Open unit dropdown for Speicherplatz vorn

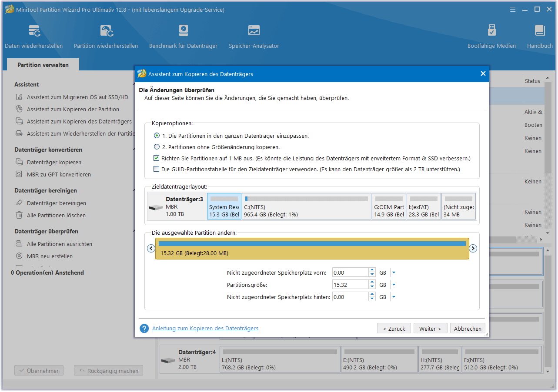pyautogui.click(x=394, y=273)
